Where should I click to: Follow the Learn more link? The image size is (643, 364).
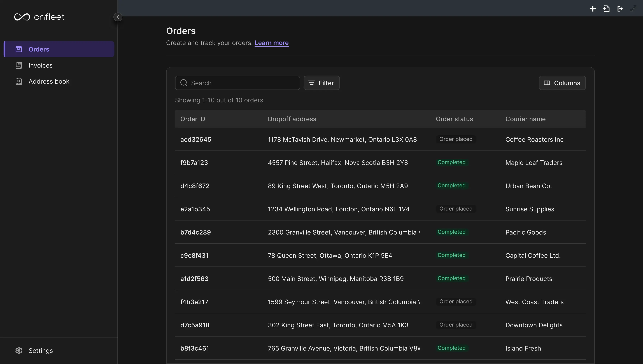(x=271, y=43)
